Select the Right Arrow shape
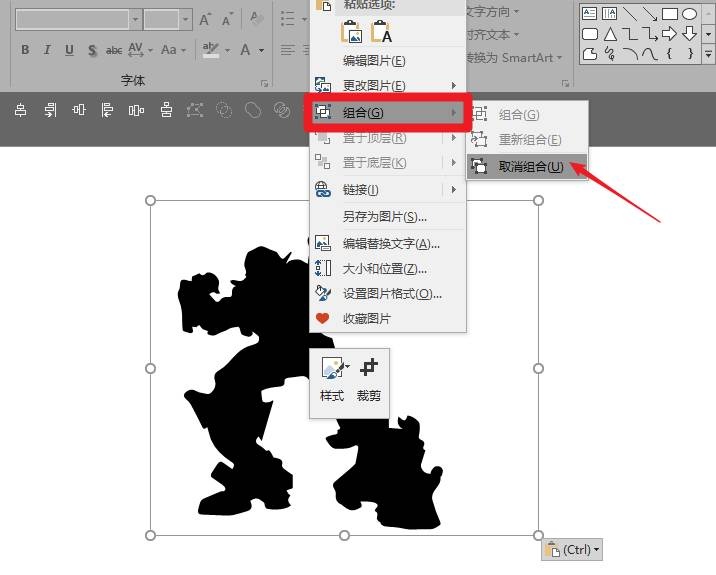 pyautogui.click(x=669, y=34)
